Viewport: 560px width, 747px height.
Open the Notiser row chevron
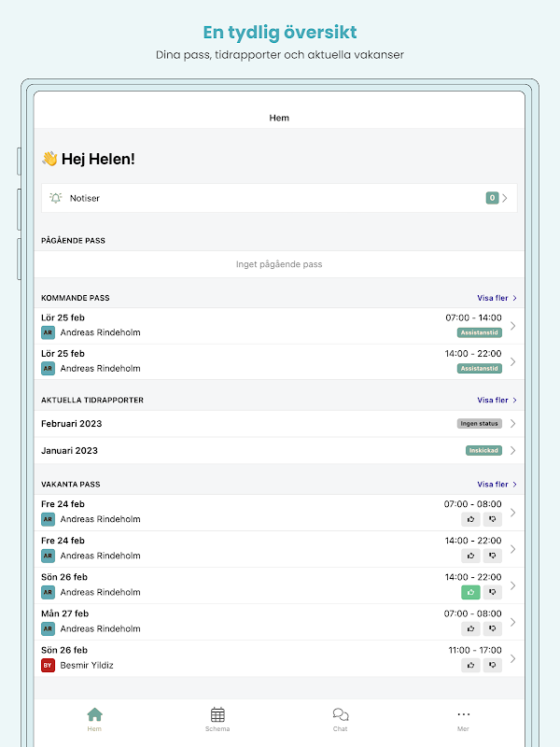(506, 198)
